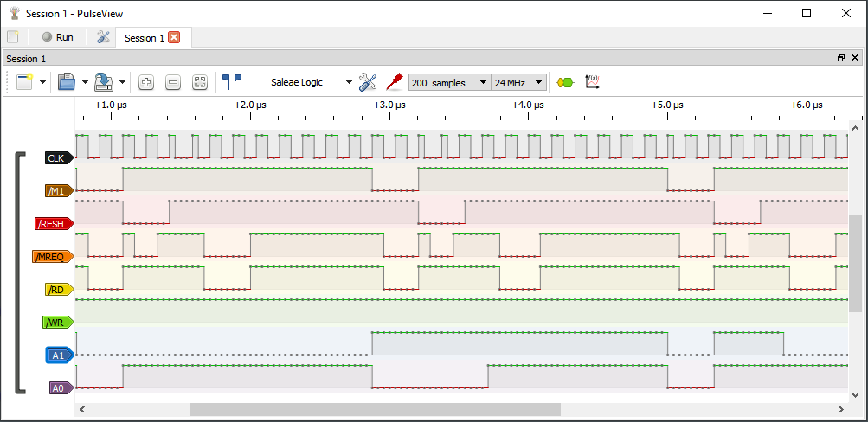Viewport: 868px width, 422px height.
Task: Open the 24 MHz sample rate dropdown
Action: tap(519, 82)
